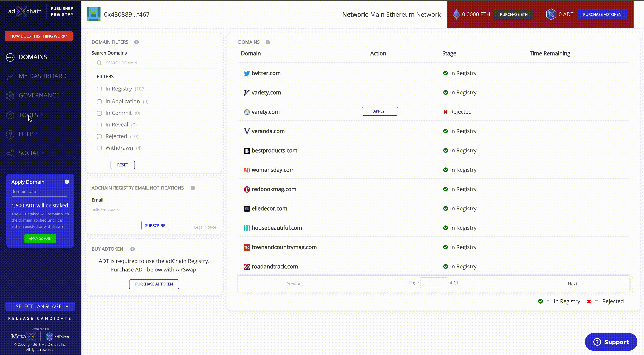The height and width of the screenshot is (355, 644).
Task: Click the search magnifier icon
Action: pos(99,63)
